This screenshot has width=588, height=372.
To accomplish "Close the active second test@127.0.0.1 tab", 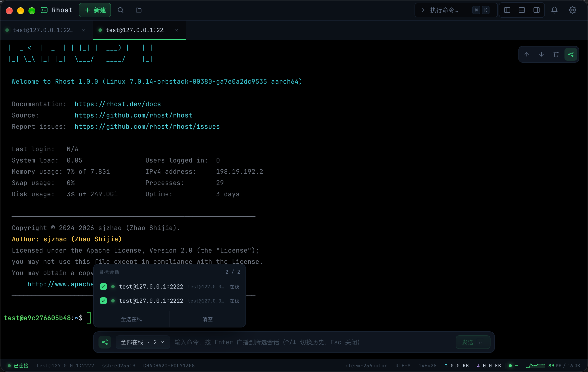I will [177, 30].
